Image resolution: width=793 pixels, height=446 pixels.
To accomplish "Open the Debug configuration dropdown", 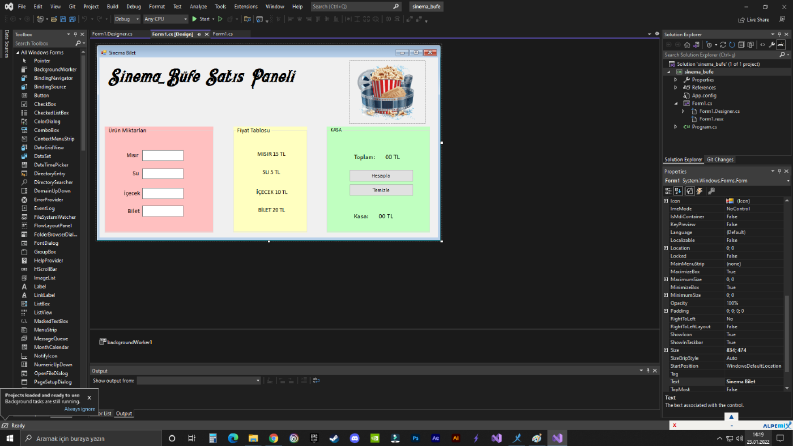I will (126, 19).
